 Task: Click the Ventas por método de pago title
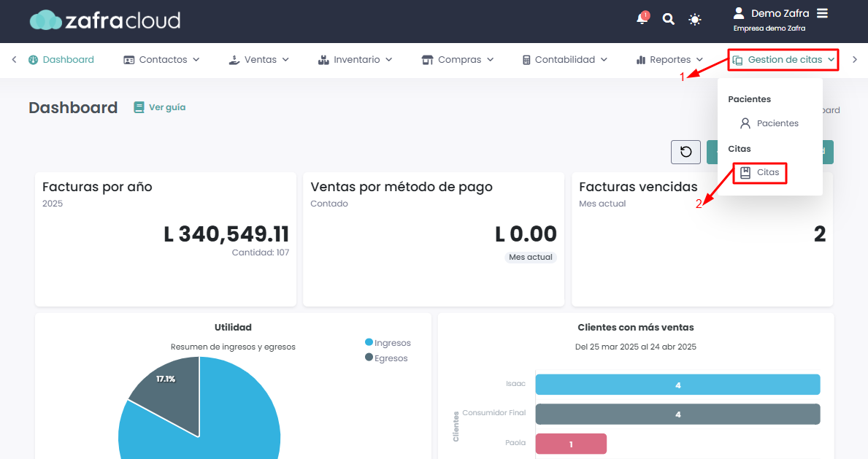402,187
